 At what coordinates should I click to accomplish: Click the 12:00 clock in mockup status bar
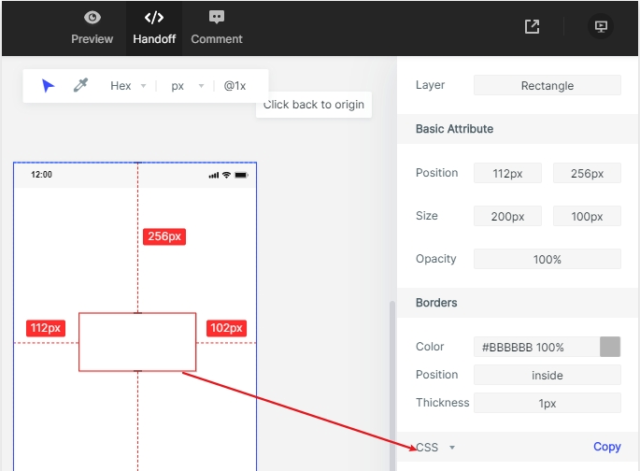[42, 175]
